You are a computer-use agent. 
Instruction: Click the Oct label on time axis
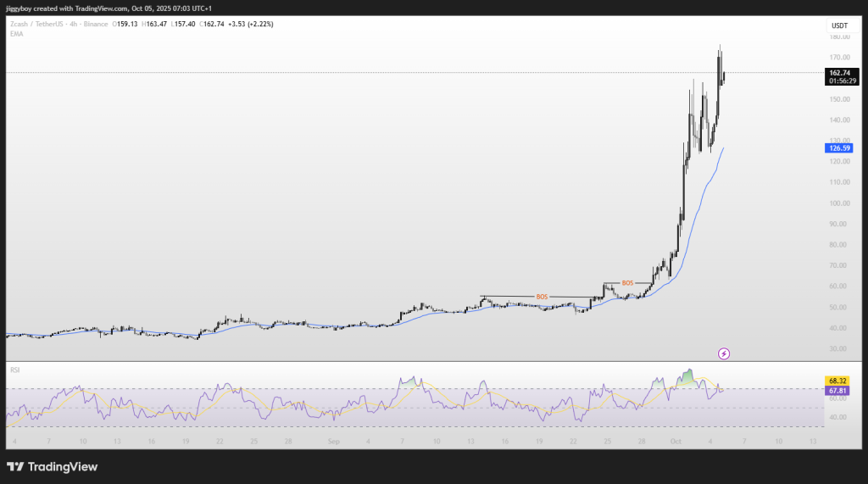coord(675,442)
